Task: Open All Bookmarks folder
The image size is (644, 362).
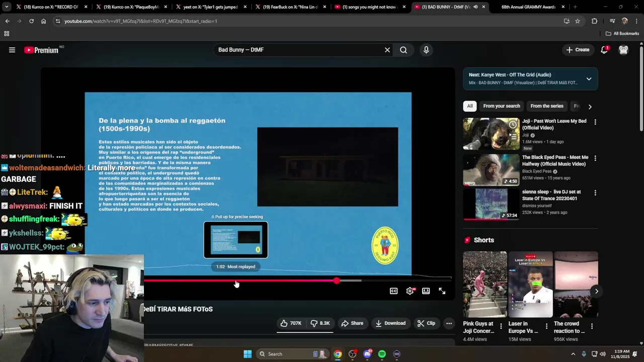Action: pyautogui.click(x=622, y=34)
